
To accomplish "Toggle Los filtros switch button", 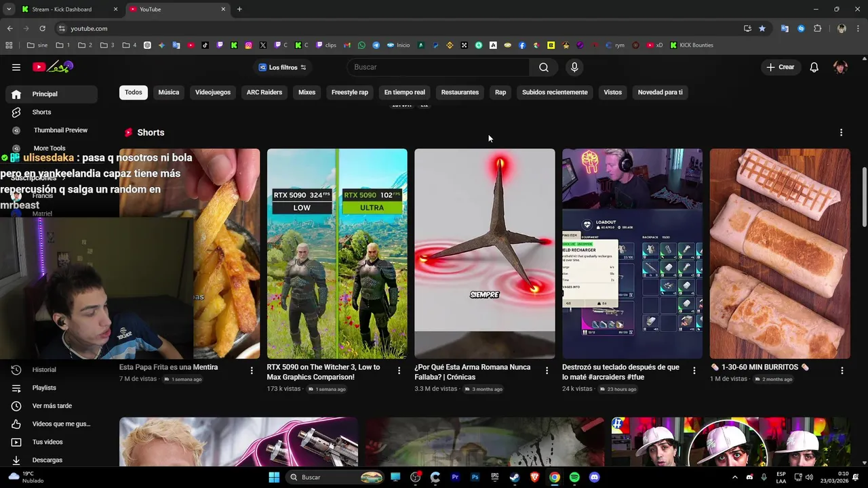I will [283, 67].
